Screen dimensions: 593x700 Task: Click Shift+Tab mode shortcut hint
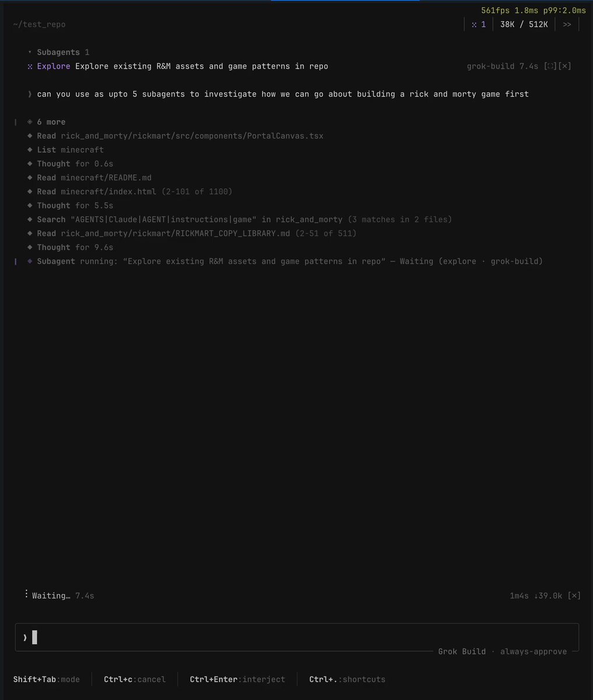pos(47,679)
